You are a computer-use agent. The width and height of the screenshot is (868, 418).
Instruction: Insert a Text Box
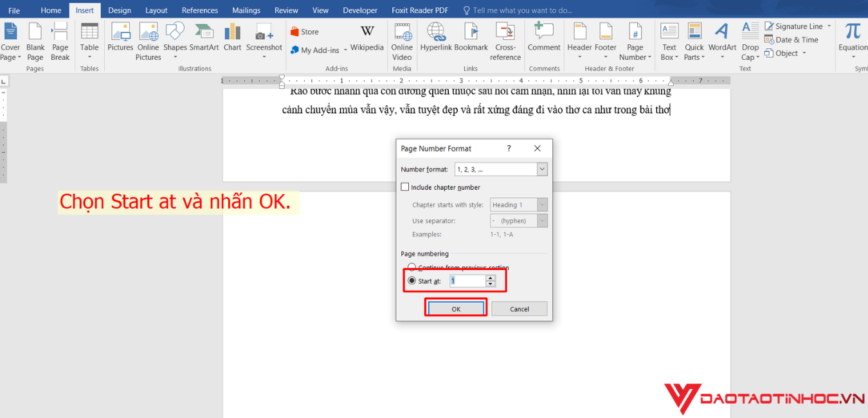coord(669,42)
